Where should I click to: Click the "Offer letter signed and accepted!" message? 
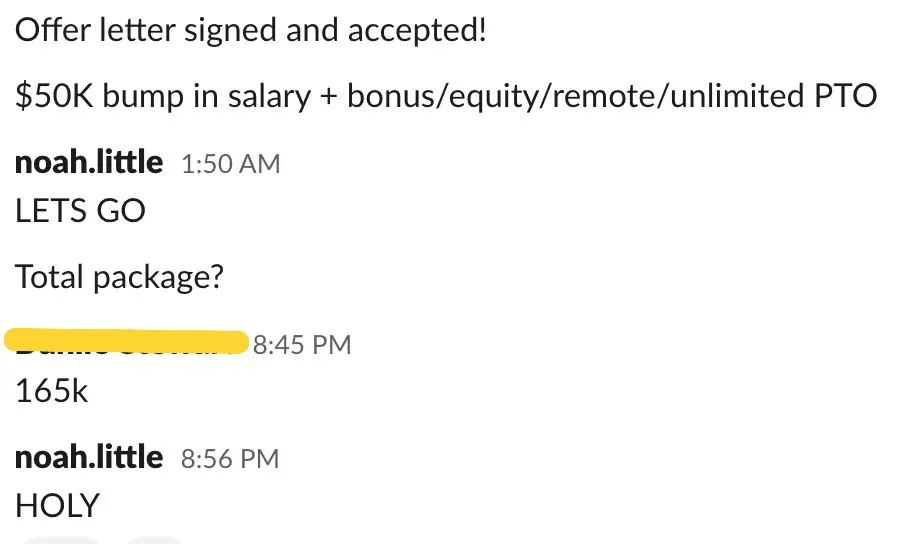[251, 31]
